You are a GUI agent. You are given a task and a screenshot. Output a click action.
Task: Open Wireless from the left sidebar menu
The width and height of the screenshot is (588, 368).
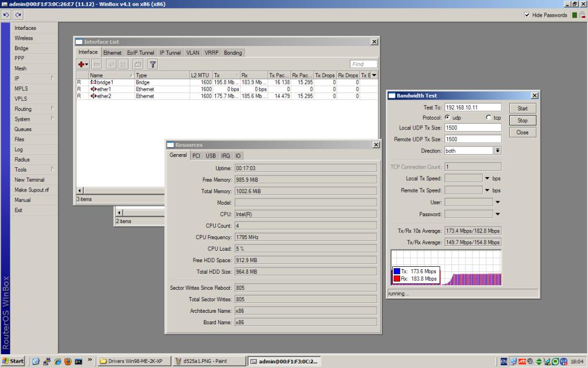24,38
